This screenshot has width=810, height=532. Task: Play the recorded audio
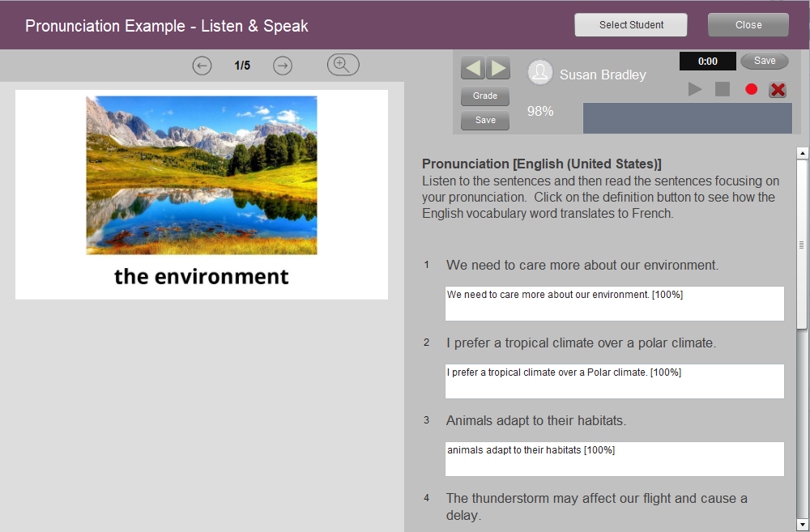click(x=695, y=89)
